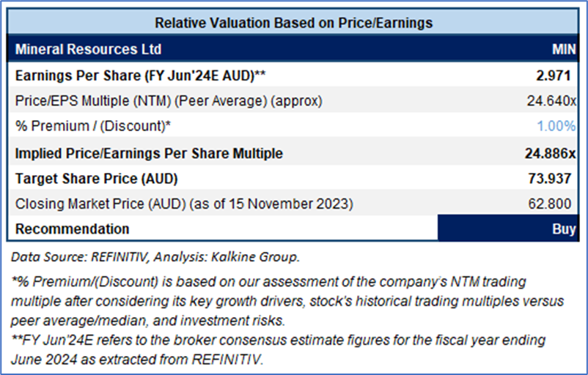588x375 pixels.
Task: Click the 'MIN' ticker cell
Action: pyautogui.click(x=563, y=49)
